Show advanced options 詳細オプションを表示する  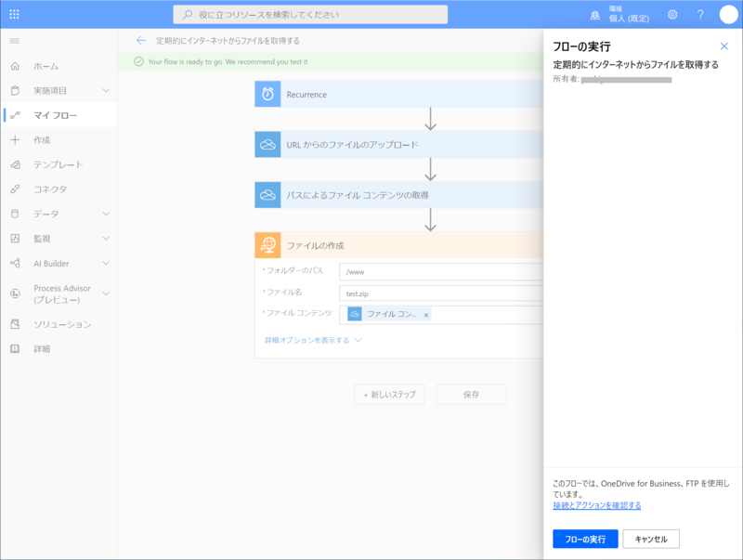[x=313, y=340]
